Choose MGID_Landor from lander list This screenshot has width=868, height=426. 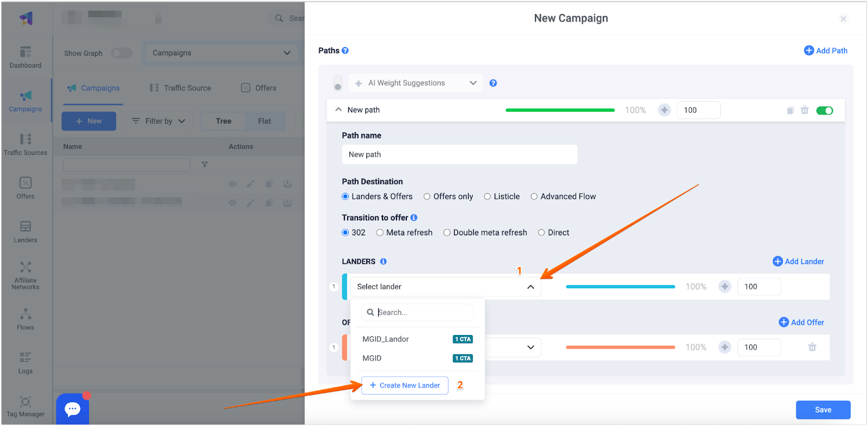(x=386, y=339)
